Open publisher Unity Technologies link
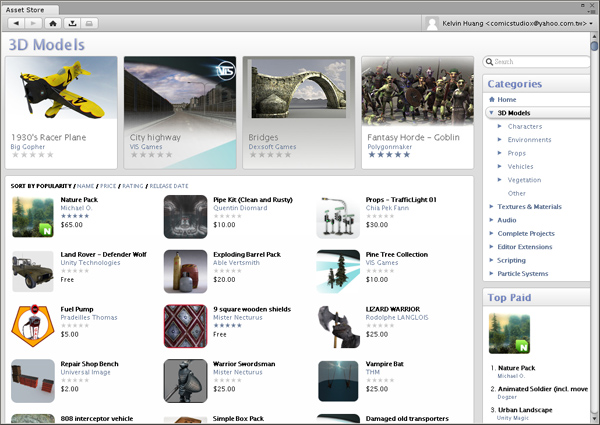 [90, 263]
